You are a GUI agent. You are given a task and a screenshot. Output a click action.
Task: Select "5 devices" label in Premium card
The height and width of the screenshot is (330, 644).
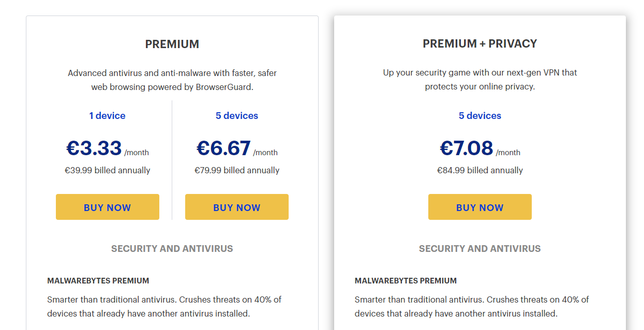pyautogui.click(x=237, y=116)
